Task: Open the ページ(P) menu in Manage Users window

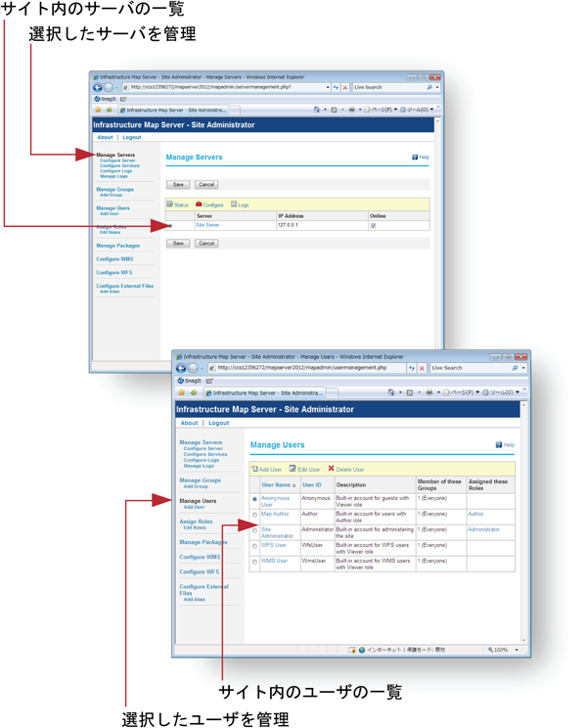Action: (461, 392)
